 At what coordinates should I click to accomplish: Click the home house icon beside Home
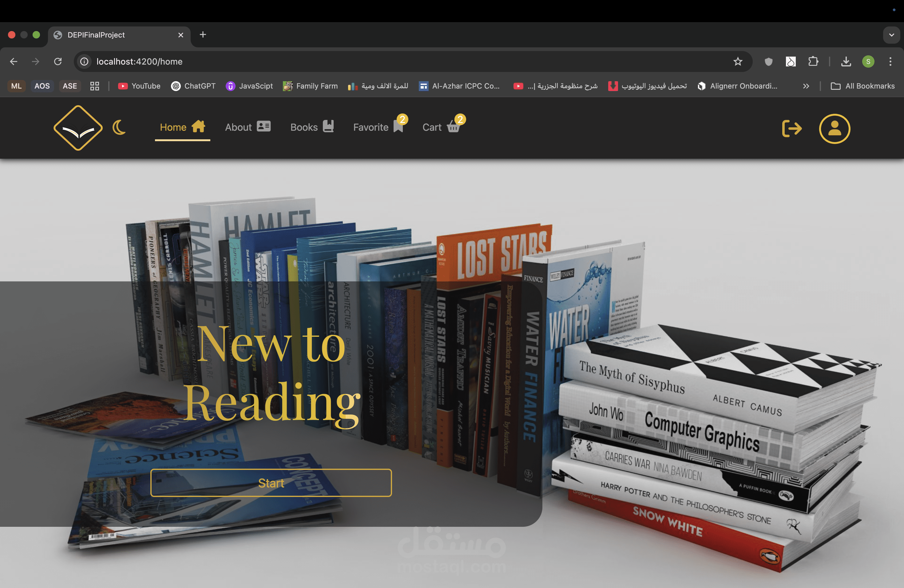[x=198, y=126]
